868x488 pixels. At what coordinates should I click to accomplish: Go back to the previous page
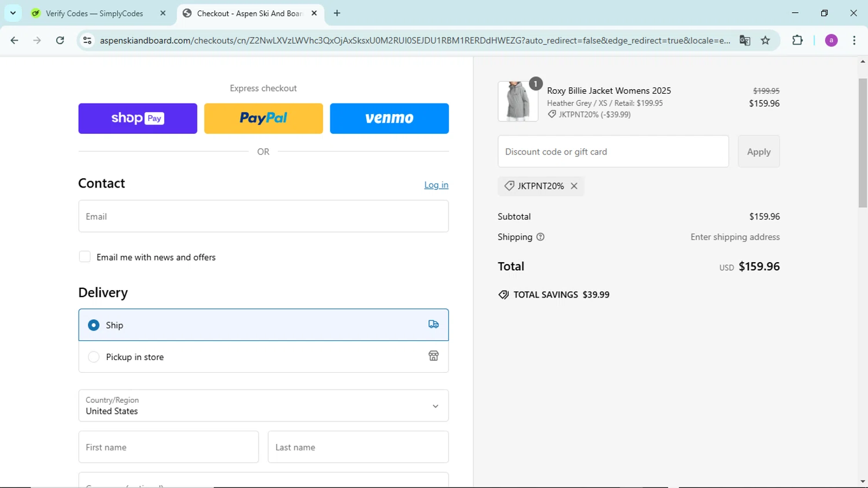14,41
